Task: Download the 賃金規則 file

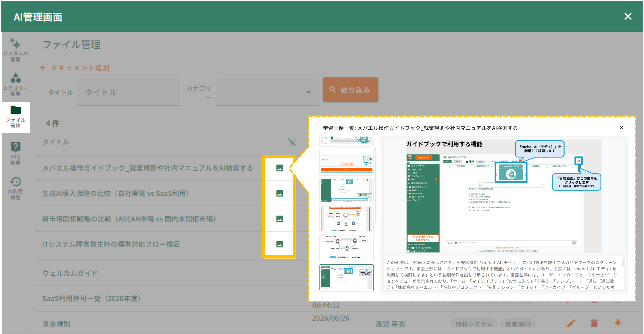Action: click(x=618, y=323)
